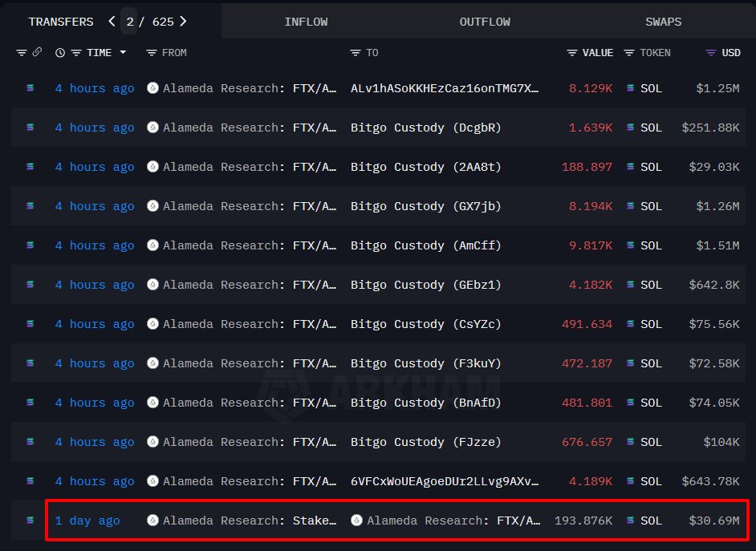
Task: Edit the current page number field
Action: click(129, 22)
